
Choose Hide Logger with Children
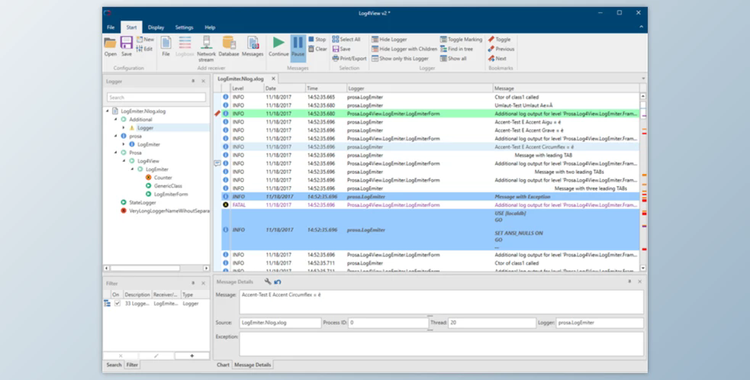(x=404, y=49)
